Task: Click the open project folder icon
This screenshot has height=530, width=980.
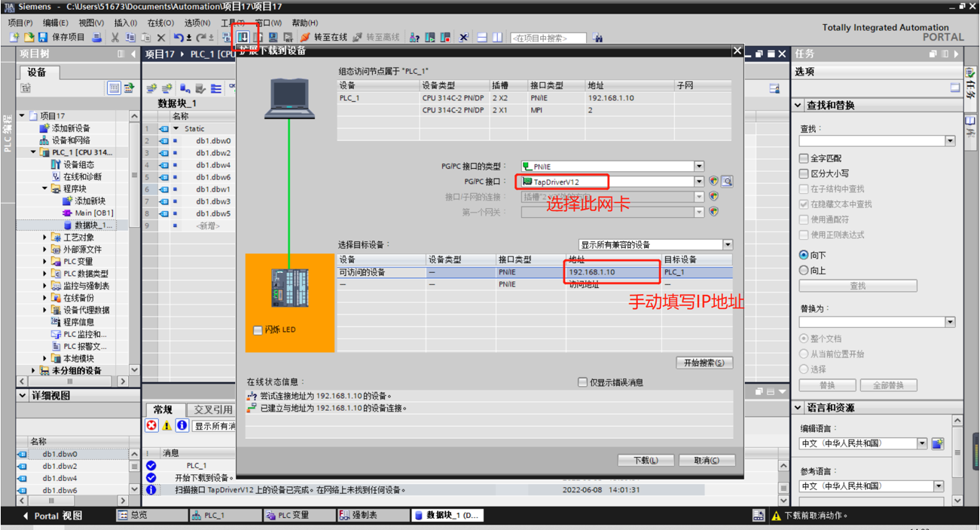Action: 29,37
